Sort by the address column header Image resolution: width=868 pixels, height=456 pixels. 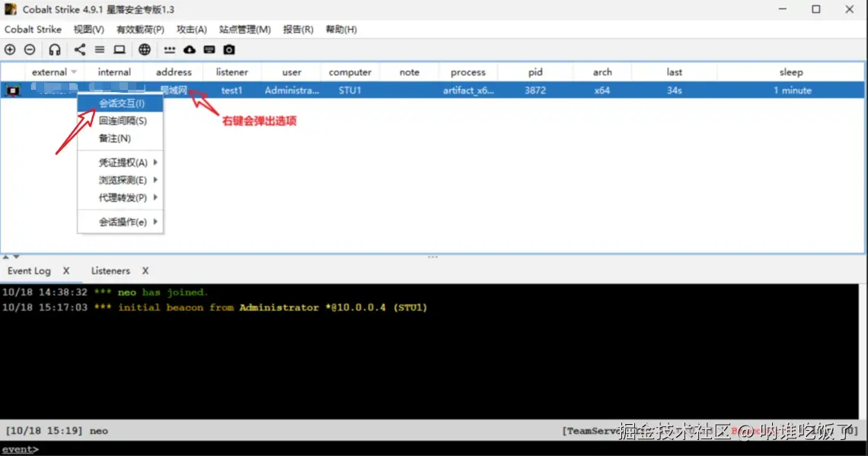[x=174, y=72]
